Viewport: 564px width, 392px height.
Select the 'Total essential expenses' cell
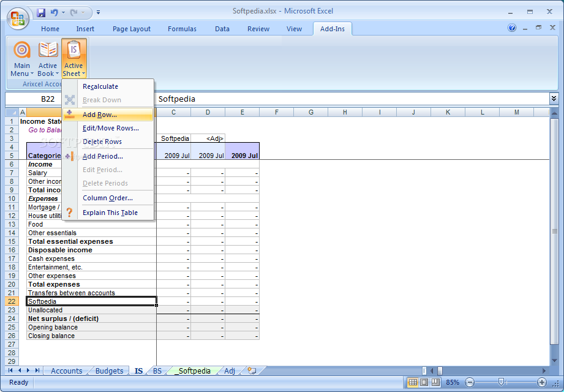[x=92, y=241]
